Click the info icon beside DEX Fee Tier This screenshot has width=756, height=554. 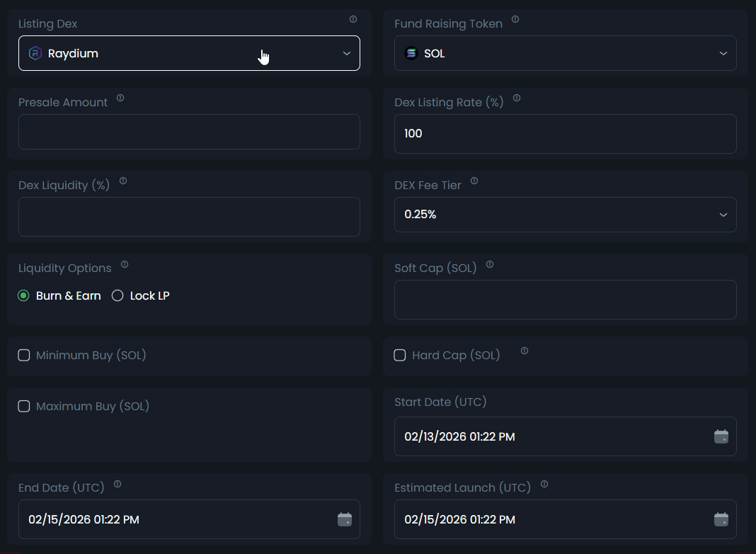click(474, 181)
